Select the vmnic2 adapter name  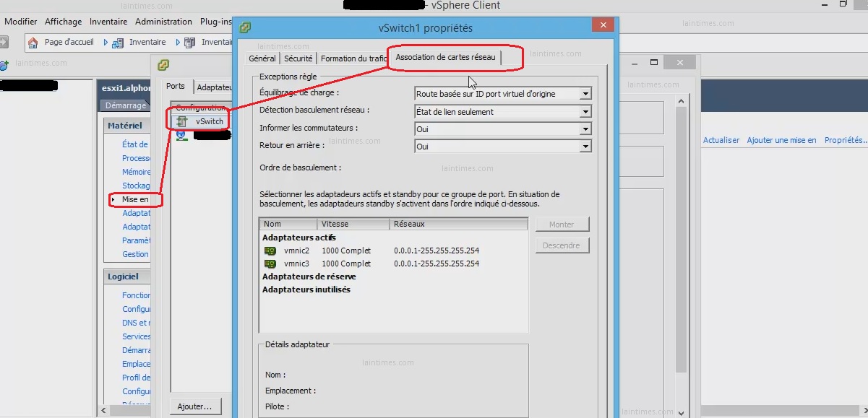tap(296, 251)
